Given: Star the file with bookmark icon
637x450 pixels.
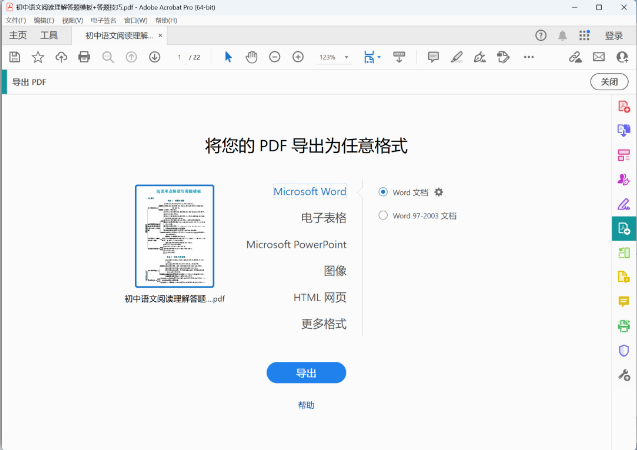Looking at the screenshot, I should pyautogui.click(x=38, y=57).
